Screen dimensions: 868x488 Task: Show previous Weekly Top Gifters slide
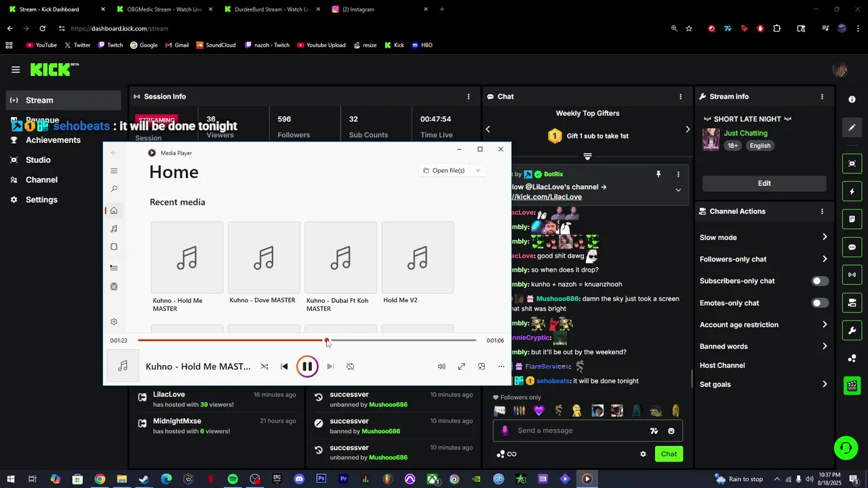click(488, 129)
